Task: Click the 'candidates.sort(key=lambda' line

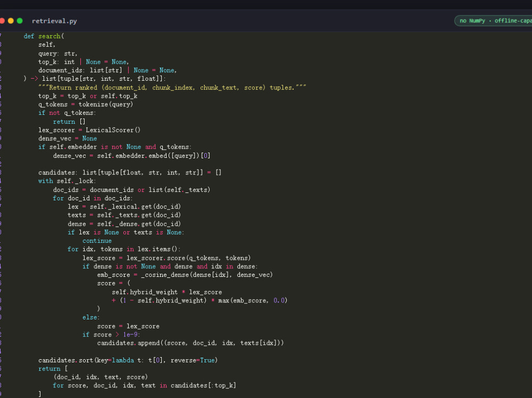Action: point(128,360)
